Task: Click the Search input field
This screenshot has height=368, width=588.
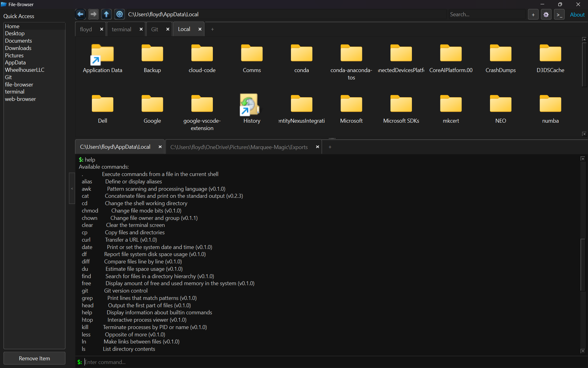Action: (x=487, y=14)
